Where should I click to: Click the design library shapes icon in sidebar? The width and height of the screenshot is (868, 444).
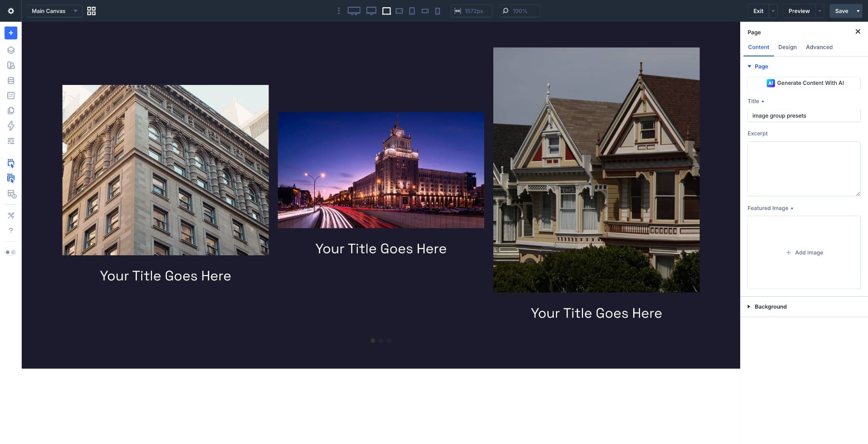click(11, 65)
